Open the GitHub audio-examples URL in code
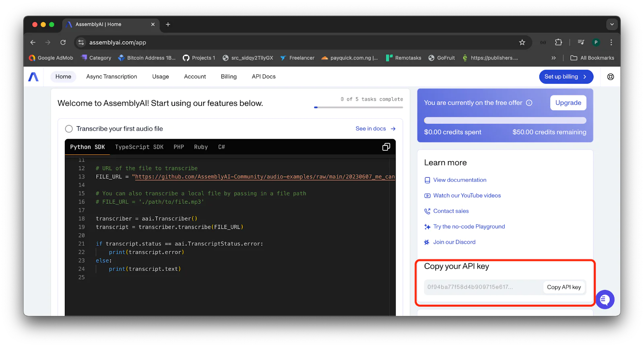Image resolution: width=644 pixels, height=347 pixels. click(x=265, y=177)
